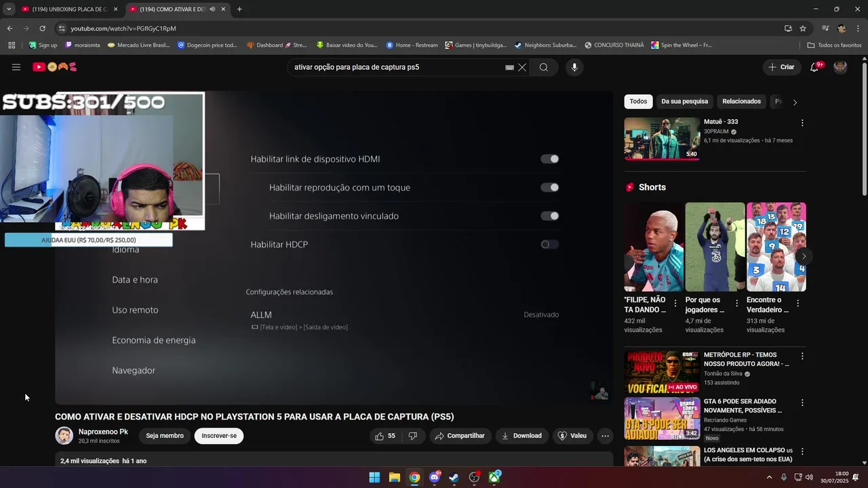The width and height of the screenshot is (868, 488).
Task: Run the search with the magnifier button
Action: [544, 67]
